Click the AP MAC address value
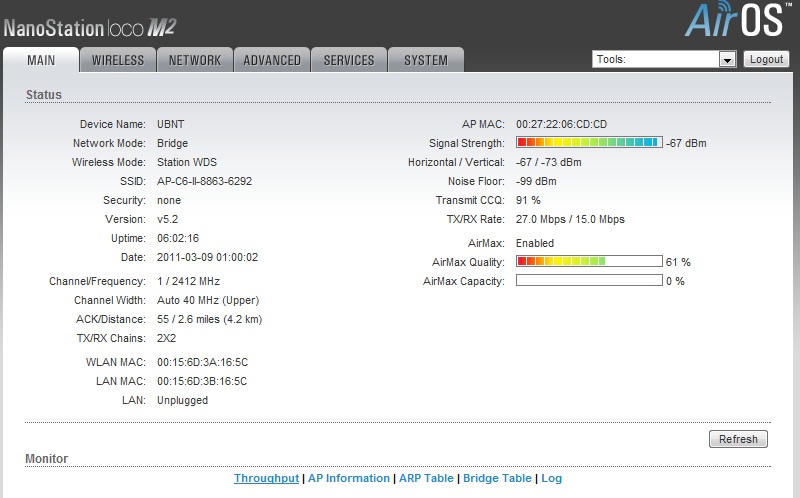The image size is (800, 498). [x=561, y=124]
